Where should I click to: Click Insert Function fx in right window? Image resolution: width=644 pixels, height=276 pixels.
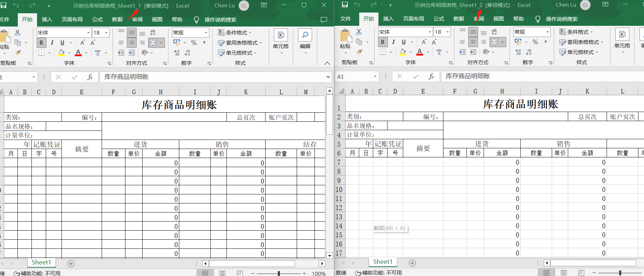pyautogui.click(x=431, y=76)
